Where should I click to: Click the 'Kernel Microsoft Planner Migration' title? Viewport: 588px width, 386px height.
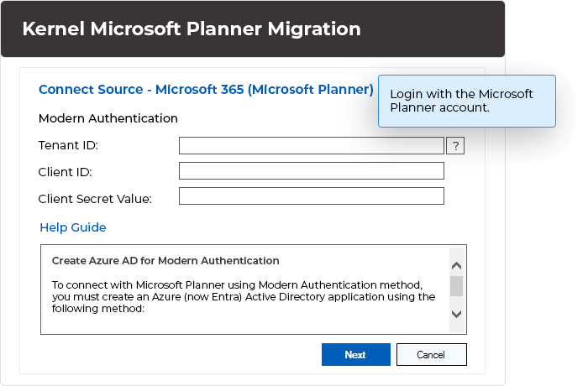click(192, 29)
